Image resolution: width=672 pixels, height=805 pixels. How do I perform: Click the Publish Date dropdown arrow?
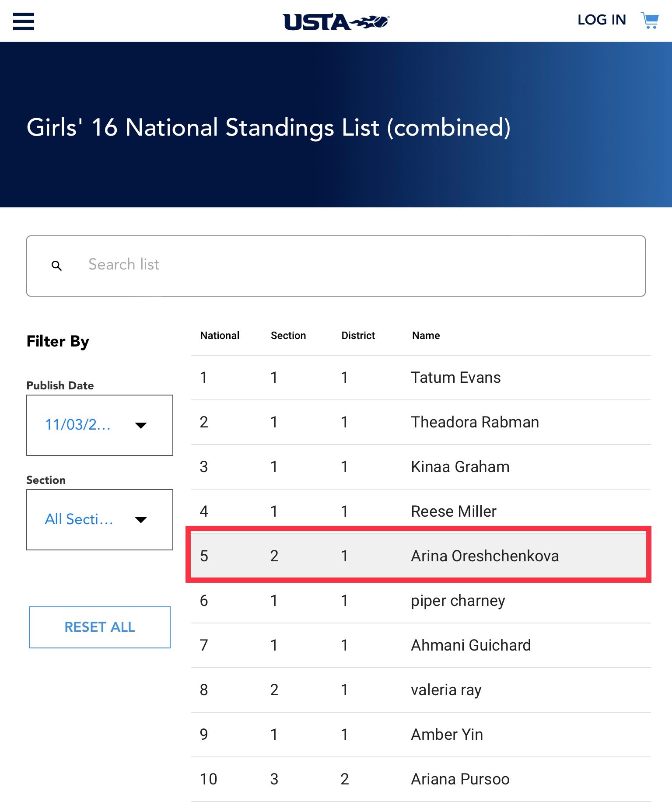[x=141, y=425]
